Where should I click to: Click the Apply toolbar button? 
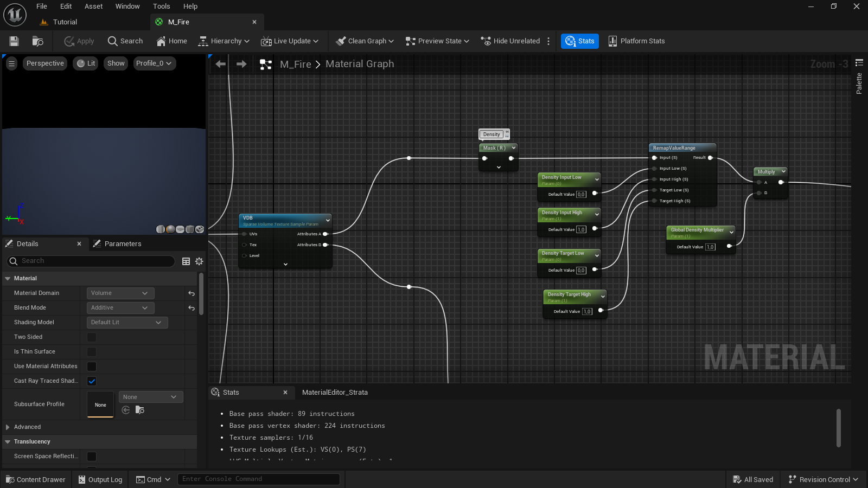(79, 41)
